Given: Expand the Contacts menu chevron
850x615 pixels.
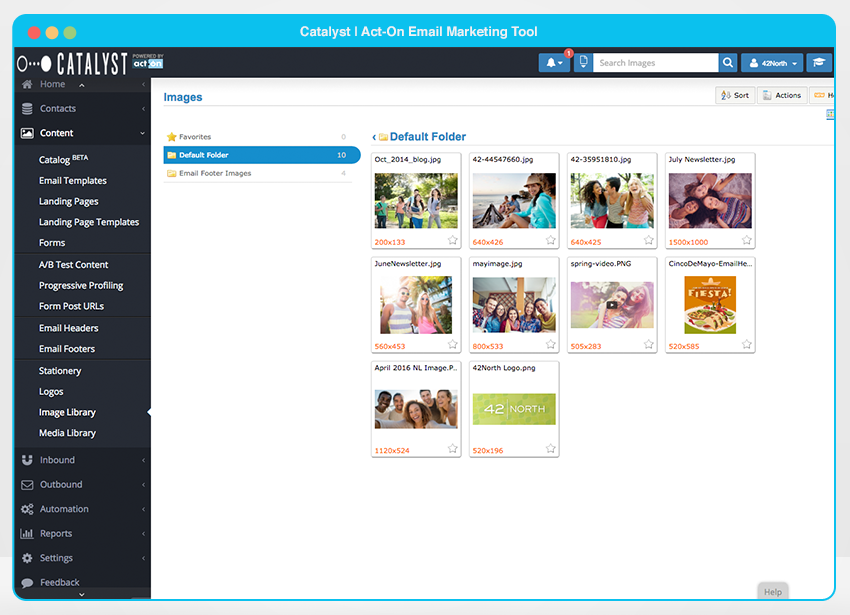Looking at the screenshot, I should [x=143, y=108].
